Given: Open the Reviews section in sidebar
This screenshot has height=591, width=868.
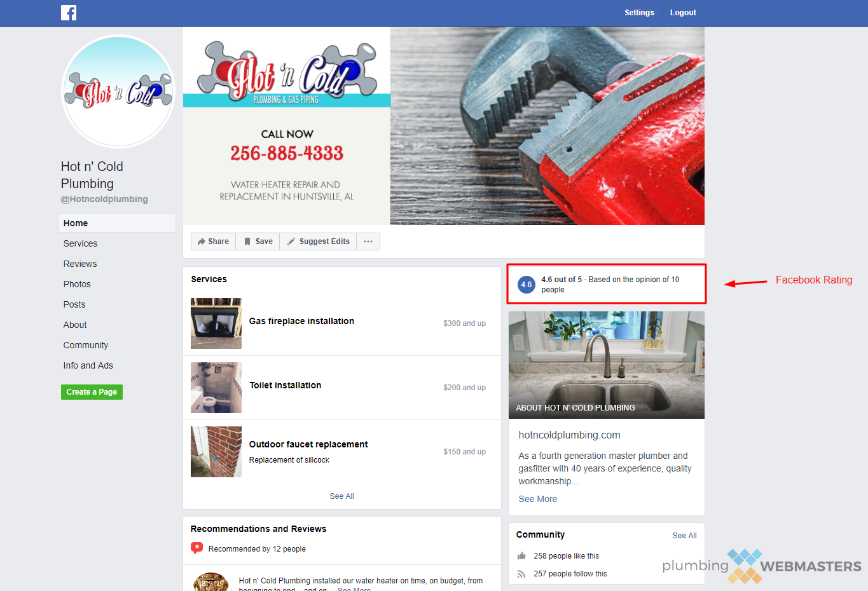Looking at the screenshot, I should coord(80,264).
